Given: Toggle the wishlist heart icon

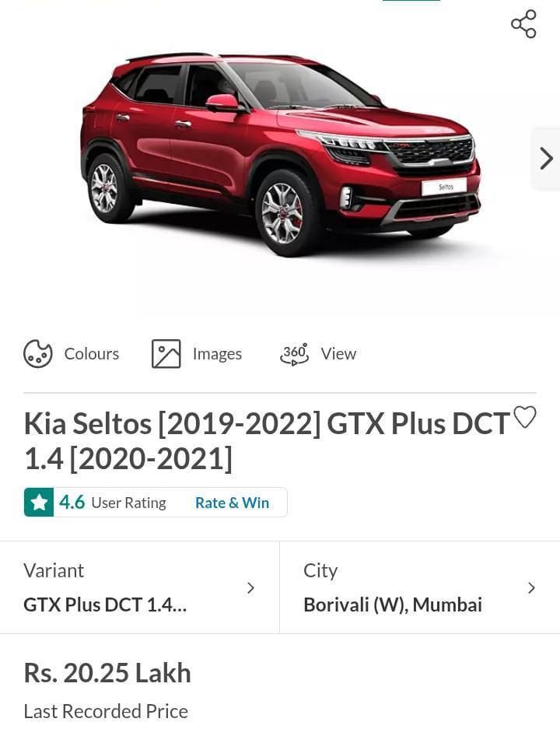Looking at the screenshot, I should pyautogui.click(x=525, y=418).
